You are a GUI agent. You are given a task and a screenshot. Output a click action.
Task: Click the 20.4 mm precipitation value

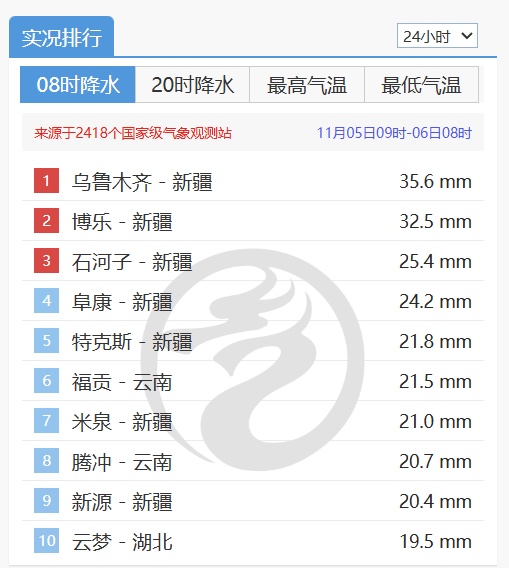[x=435, y=501]
